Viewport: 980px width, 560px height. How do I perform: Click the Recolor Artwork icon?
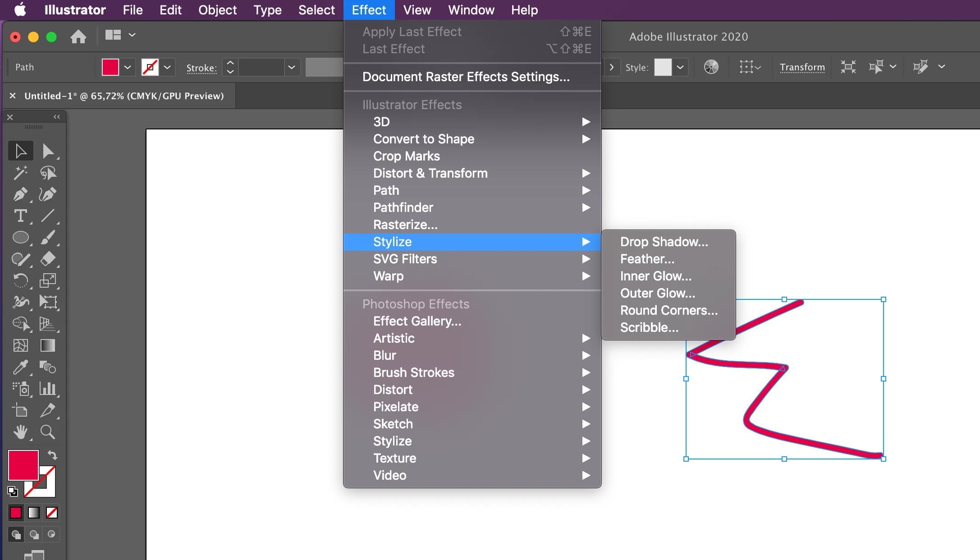[711, 67]
